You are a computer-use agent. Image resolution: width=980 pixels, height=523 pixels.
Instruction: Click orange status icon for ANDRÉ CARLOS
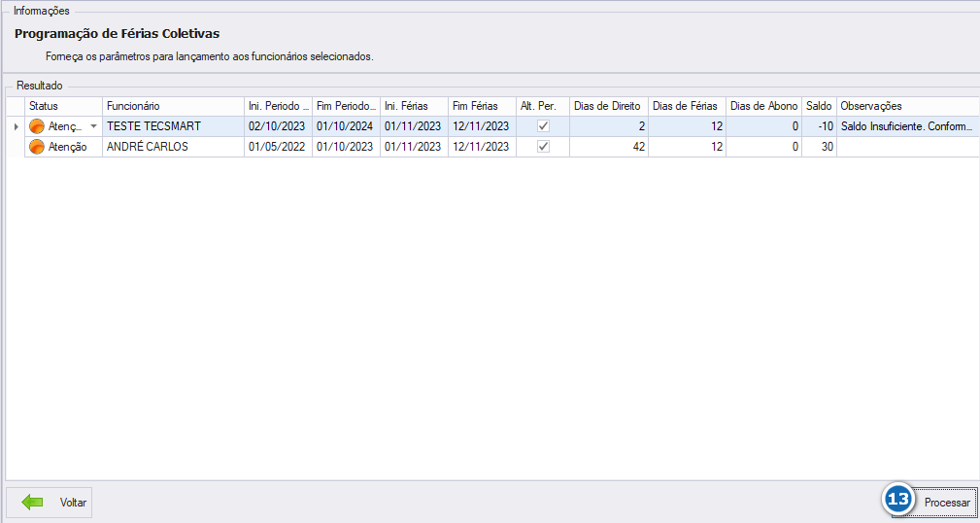[37, 147]
